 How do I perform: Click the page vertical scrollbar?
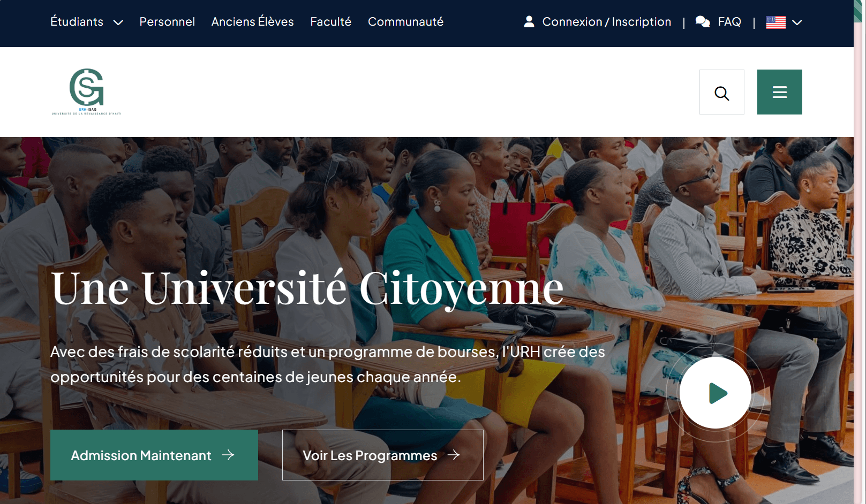860,252
